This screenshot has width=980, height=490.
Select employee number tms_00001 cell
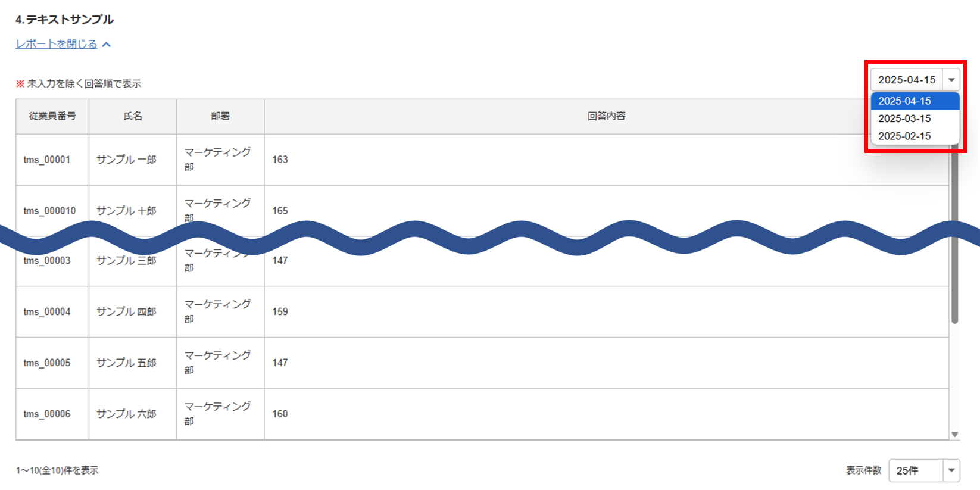coord(47,160)
